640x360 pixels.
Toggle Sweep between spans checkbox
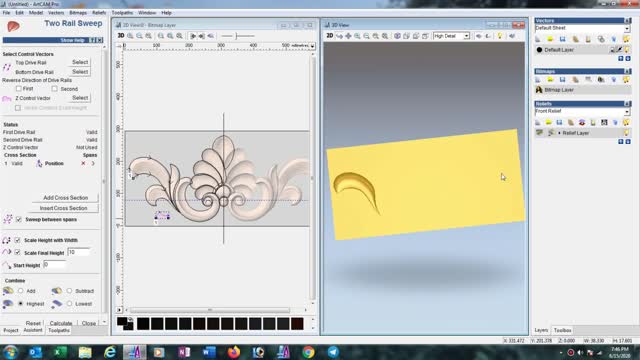18,220
